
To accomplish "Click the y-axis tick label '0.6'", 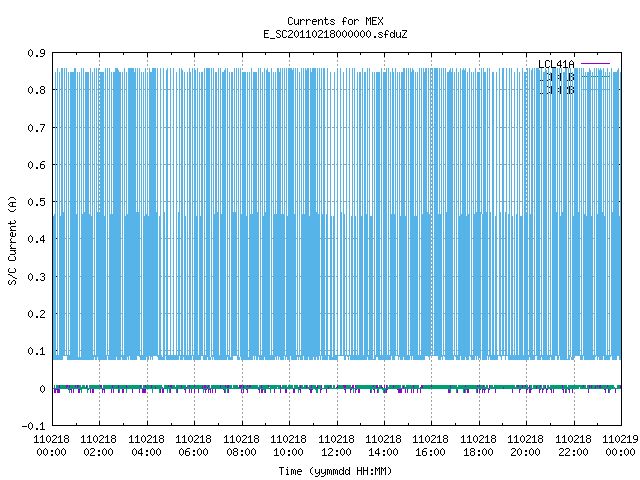I will (x=36, y=165).
